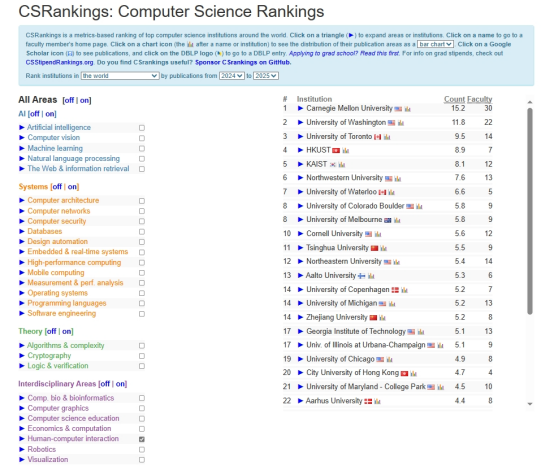Open the University of Washington chart icon

[401, 123]
